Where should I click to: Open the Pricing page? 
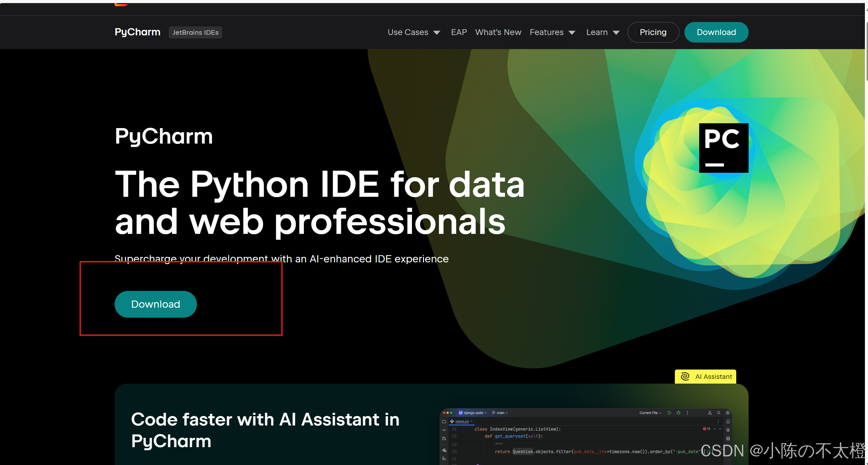(653, 32)
